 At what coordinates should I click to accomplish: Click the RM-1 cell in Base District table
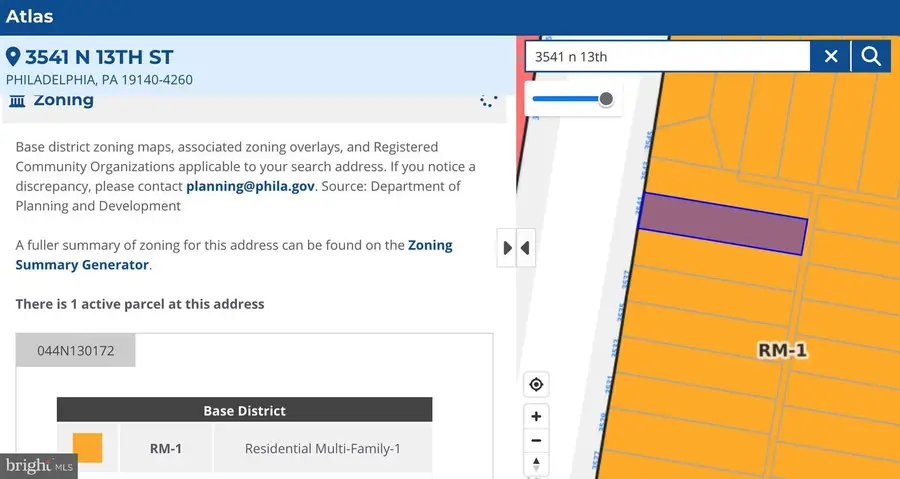point(166,448)
